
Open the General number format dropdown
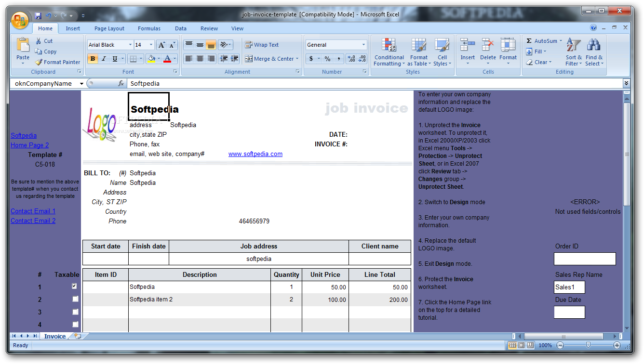363,45
